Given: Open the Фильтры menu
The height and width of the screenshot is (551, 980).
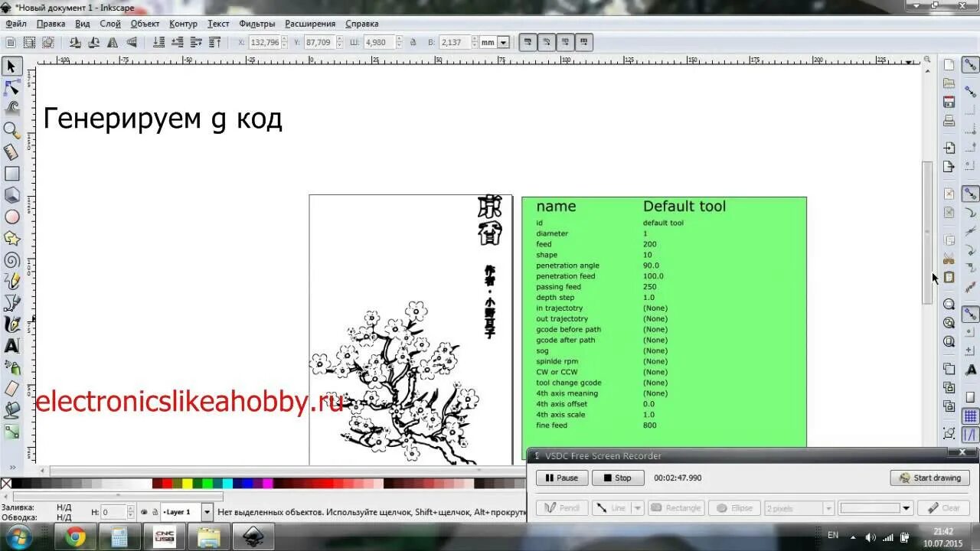Looking at the screenshot, I should 257,24.
